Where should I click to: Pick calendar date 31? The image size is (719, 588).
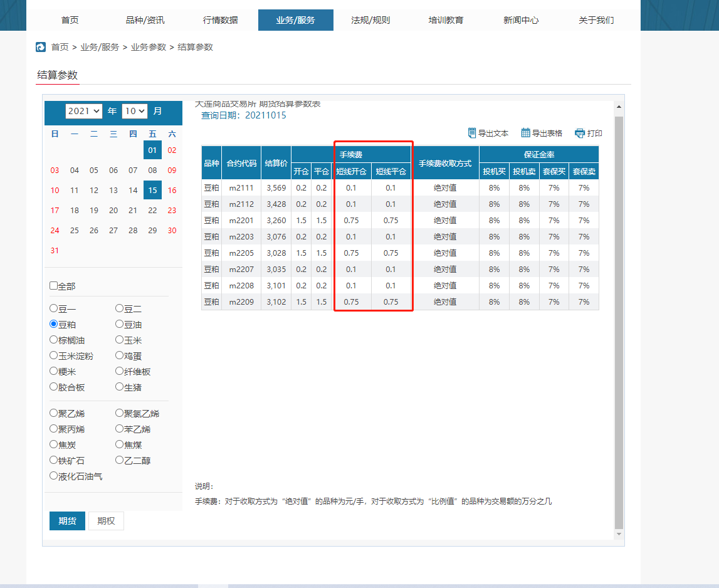point(55,250)
